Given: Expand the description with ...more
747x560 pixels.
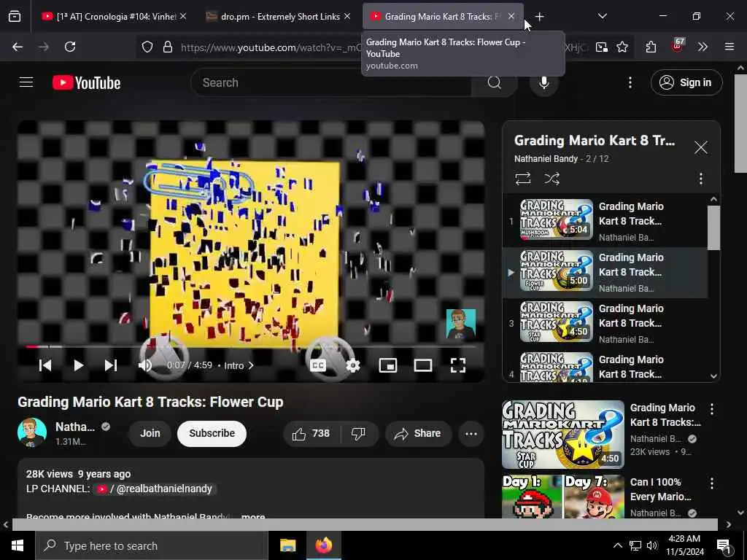Looking at the screenshot, I should 253,516.
